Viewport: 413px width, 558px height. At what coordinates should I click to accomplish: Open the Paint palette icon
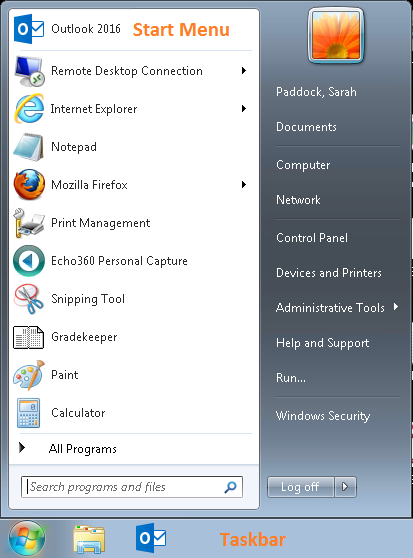tap(29, 375)
